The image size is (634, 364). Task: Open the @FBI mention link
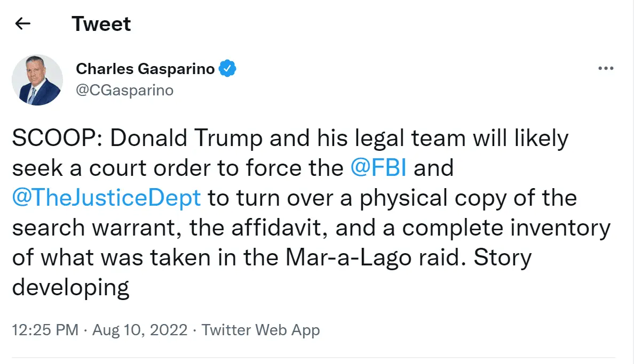coord(379,168)
